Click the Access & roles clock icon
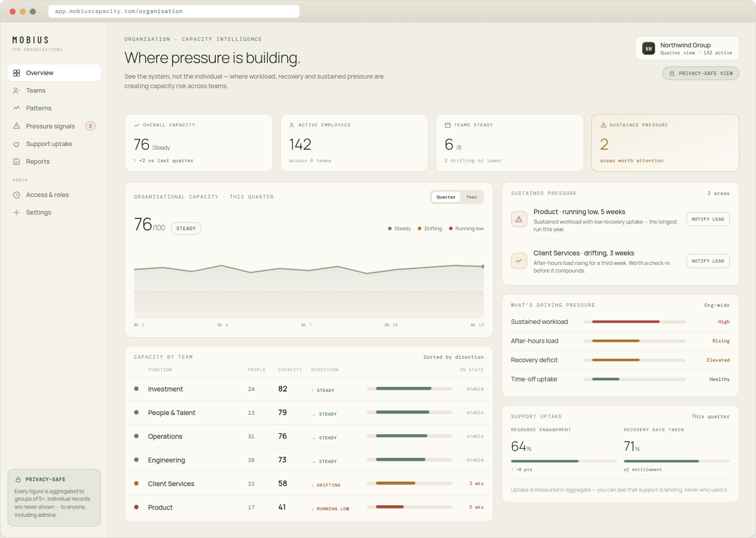This screenshot has width=756, height=538. coord(17,195)
